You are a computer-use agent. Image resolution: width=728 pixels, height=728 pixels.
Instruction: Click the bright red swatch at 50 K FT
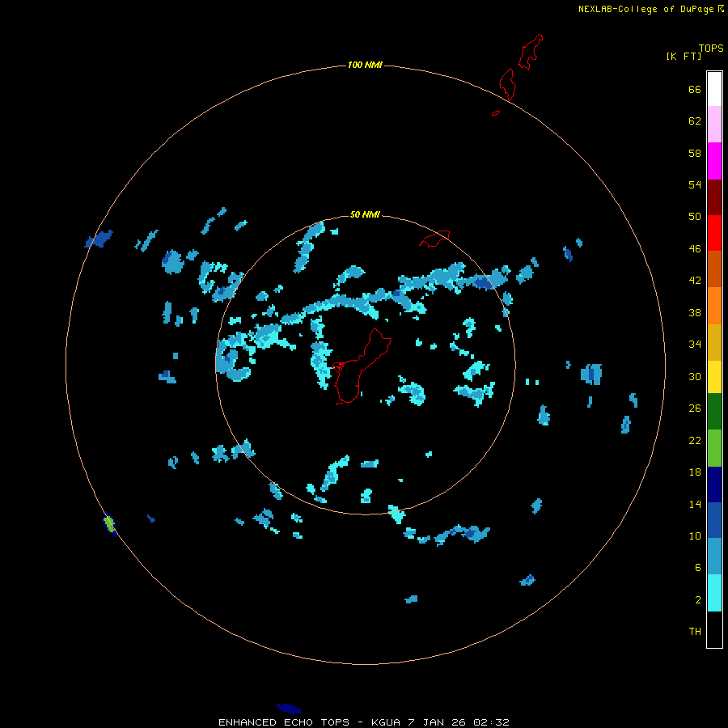point(714,233)
